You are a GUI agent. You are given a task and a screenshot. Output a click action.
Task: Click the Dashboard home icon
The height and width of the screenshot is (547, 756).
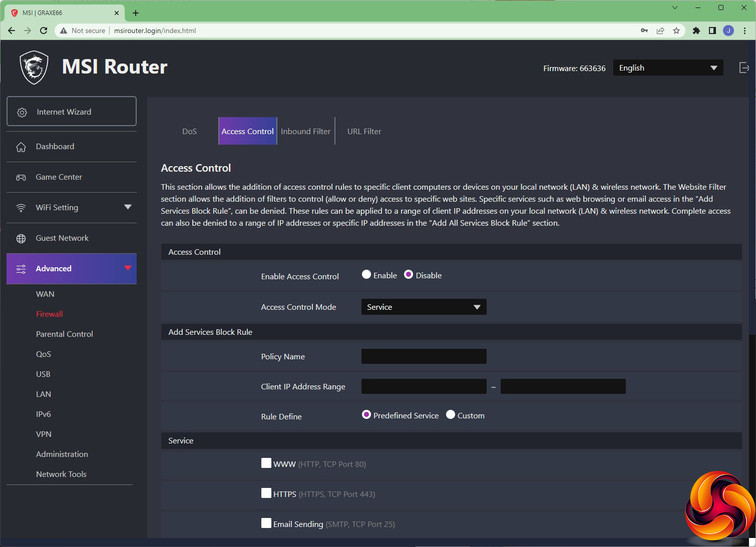click(x=21, y=147)
